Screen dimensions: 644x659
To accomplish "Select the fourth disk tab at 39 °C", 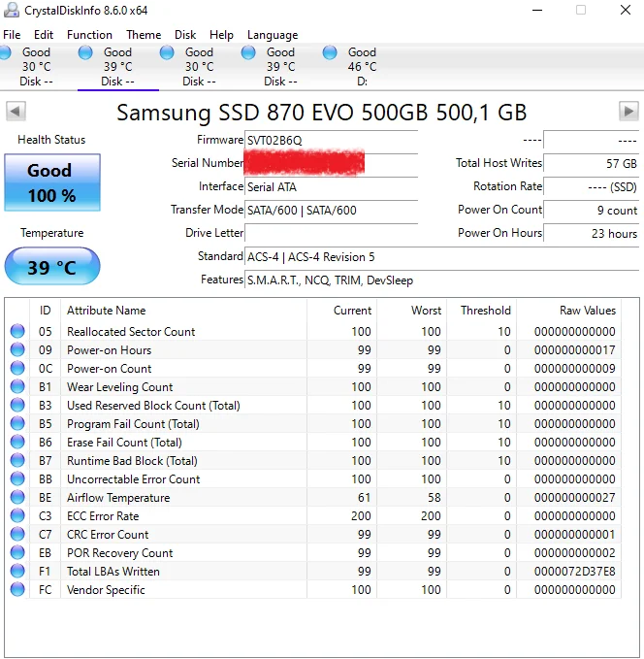I will (281, 66).
